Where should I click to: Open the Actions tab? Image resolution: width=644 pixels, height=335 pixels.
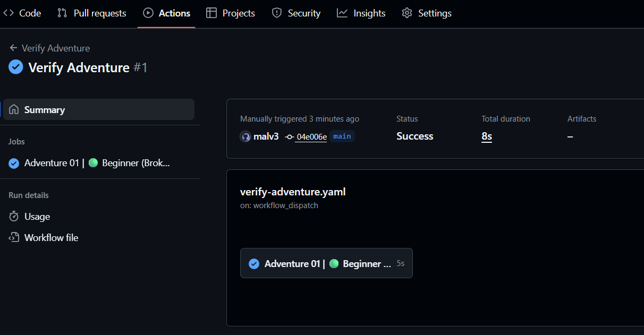pyautogui.click(x=166, y=13)
